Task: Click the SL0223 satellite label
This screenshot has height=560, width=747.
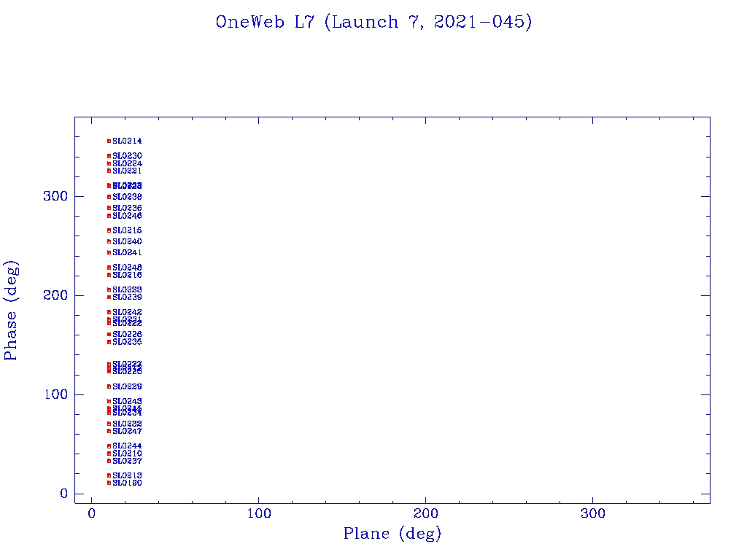Action: pyautogui.click(x=127, y=289)
